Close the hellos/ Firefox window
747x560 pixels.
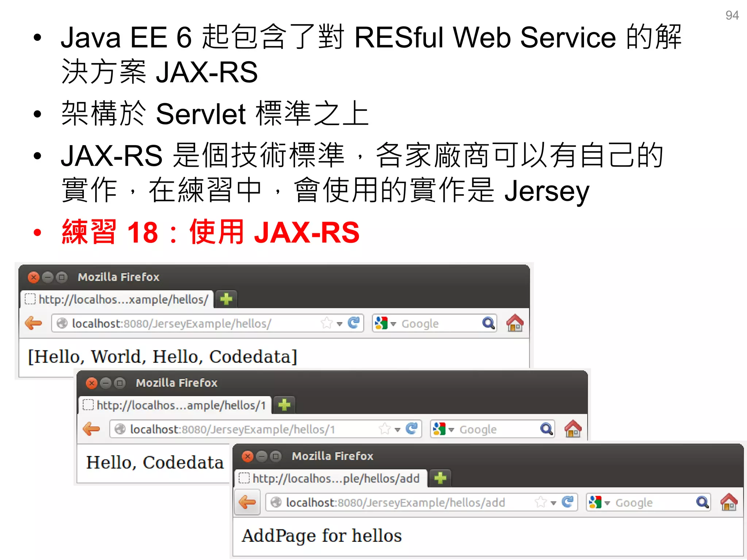pyautogui.click(x=34, y=277)
